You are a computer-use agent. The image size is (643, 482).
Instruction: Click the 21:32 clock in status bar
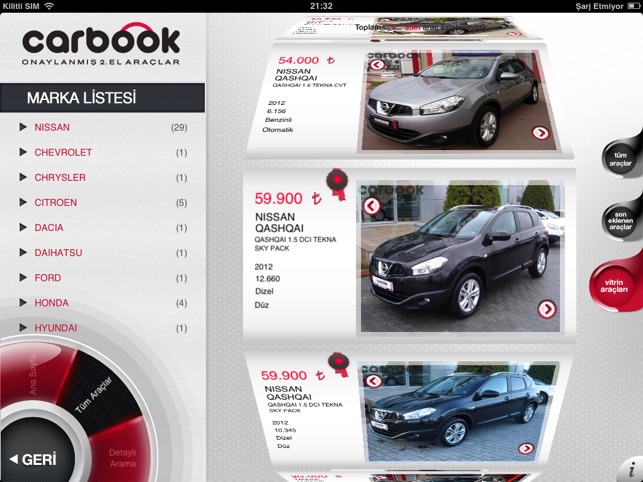(321, 6)
